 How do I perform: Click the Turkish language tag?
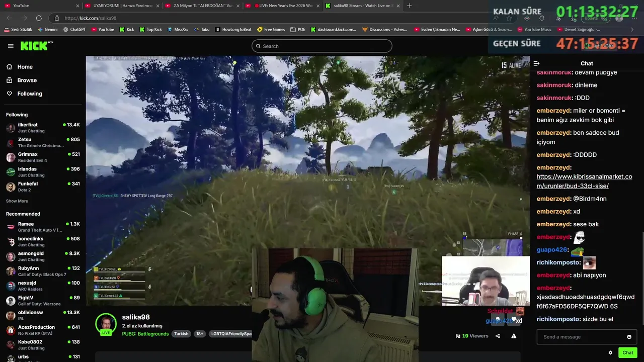181,334
